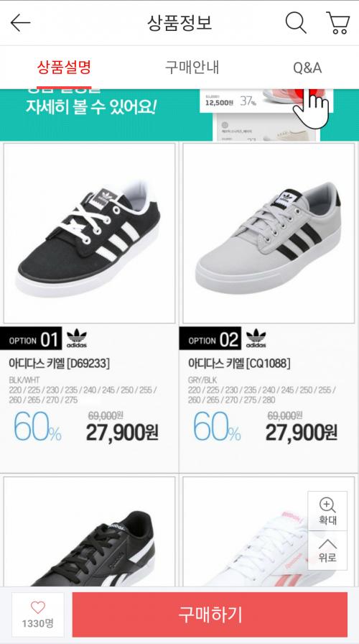This screenshot has height=644, width=359.
Task: Toggle the heart wishlist button 1330명
Action: 38,615
